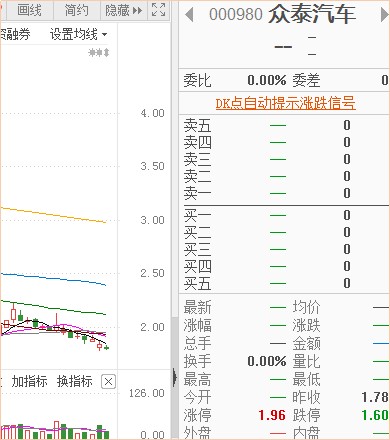Screen dimensions: 390x440
Task: Select the 画线 toolbar tab
Action: tap(29, 11)
